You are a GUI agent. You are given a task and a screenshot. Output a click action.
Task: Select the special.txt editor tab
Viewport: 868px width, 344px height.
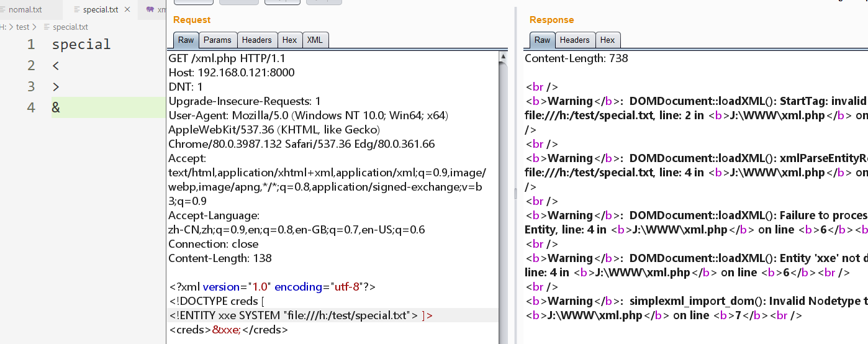point(101,10)
